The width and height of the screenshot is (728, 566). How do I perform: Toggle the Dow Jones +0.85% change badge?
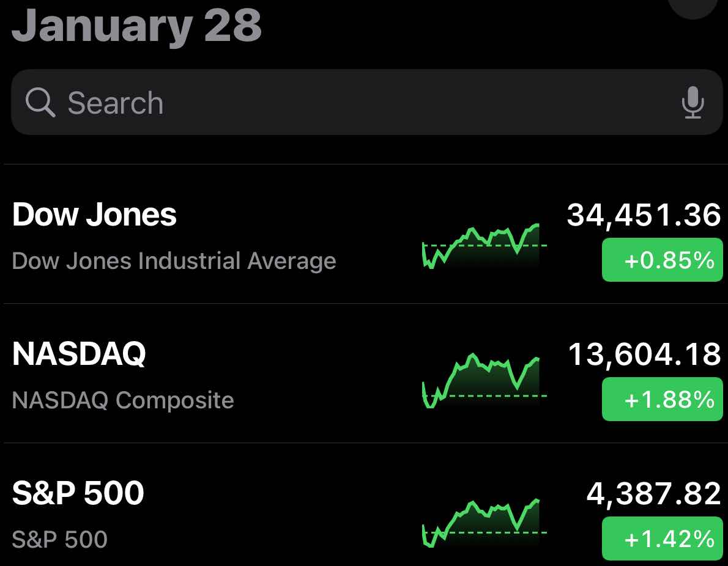pos(662,260)
